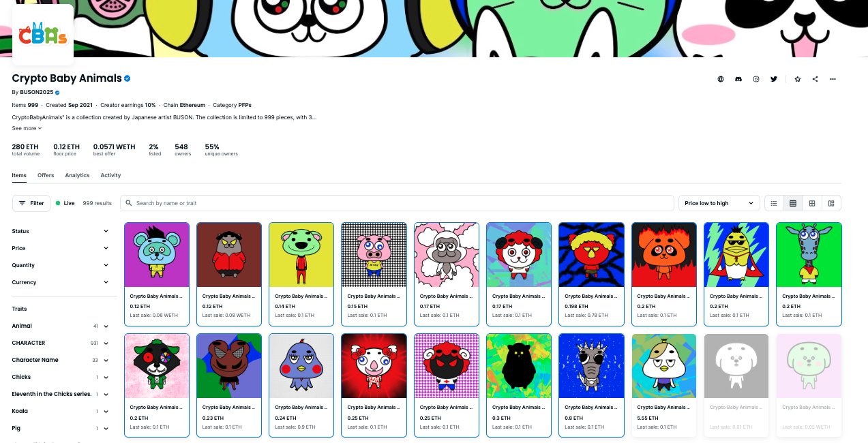Viewport: 868px width, 443px height.
Task: Expand the Character Name trait filter
Action: (61, 360)
